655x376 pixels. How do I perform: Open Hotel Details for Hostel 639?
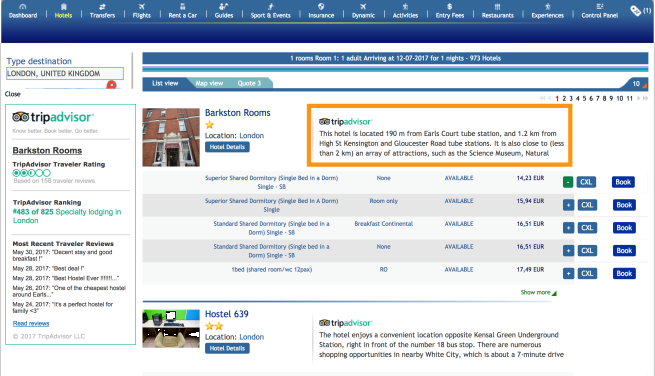tap(227, 348)
